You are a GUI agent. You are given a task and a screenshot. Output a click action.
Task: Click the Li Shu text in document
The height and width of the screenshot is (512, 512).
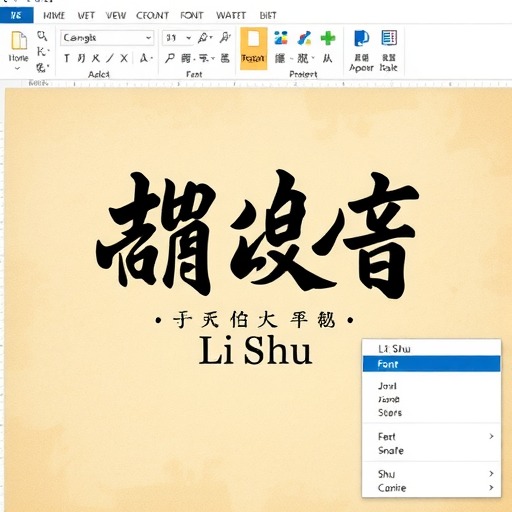[255, 350]
